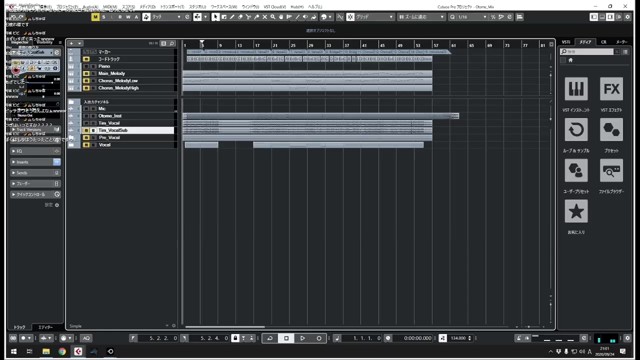640x360 pixels.
Task: Mute the Main_Melody track
Action: point(86,73)
